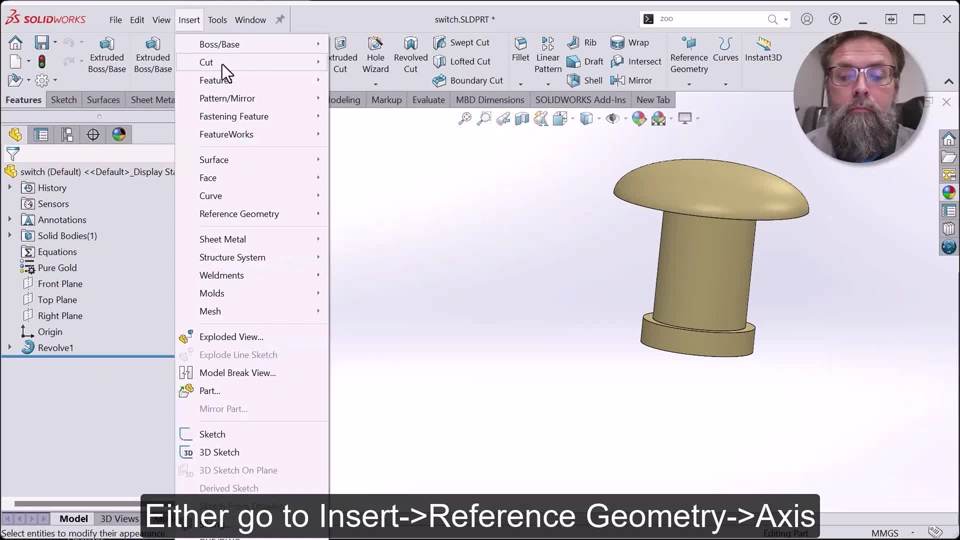Select the Fillet tool
960x540 pixels.
click(x=520, y=49)
